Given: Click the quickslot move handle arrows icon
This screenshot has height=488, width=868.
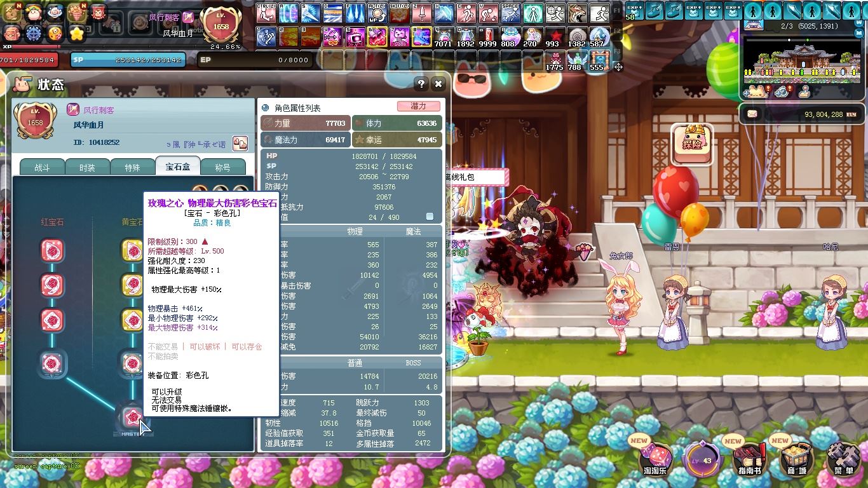Looking at the screenshot, I should pyautogui.click(x=618, y=66).
